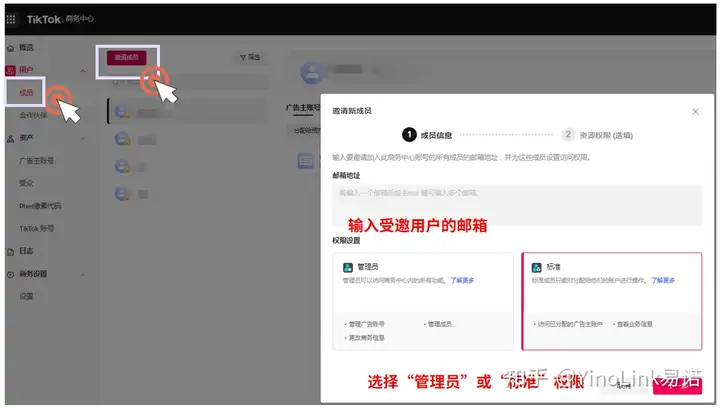Image resolution: width=720 pixels, height=408 pixels.
Task: Open 合作伙伴 in the sidebar menu
Action: click(33, 115)
